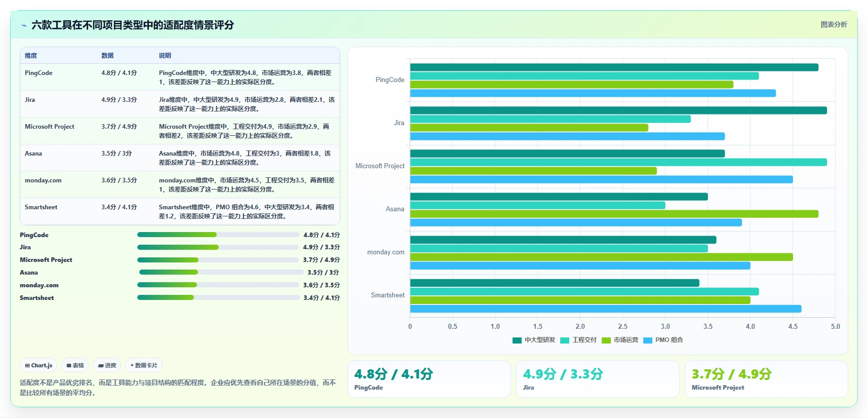Viewport: 868px width, 418px height.
Task: Select Smartsheet in the table's 维度 column
Action: [41, 207]
